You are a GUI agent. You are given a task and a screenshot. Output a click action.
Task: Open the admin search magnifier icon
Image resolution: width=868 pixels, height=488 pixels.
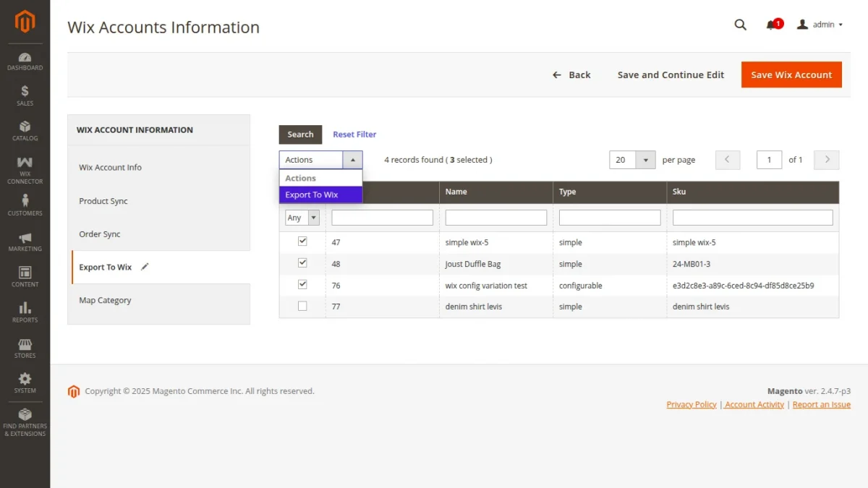(x=740, y=24)
